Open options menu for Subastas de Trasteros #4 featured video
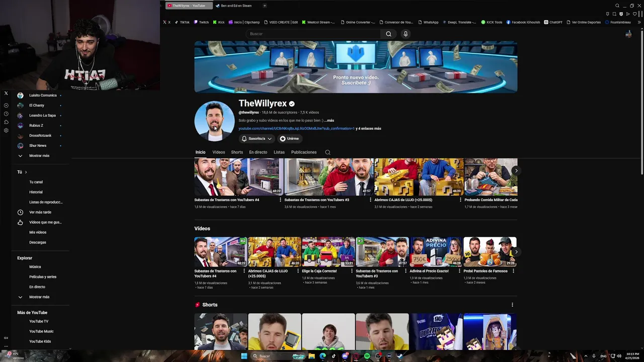Viewport: 644px width, 362px height. (x=280, y=200)
